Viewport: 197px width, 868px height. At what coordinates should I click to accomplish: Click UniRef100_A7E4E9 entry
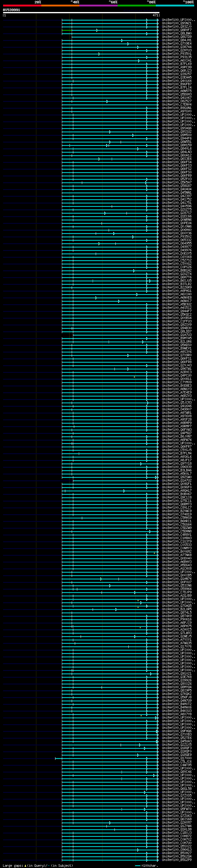click(x=177, y=392)
